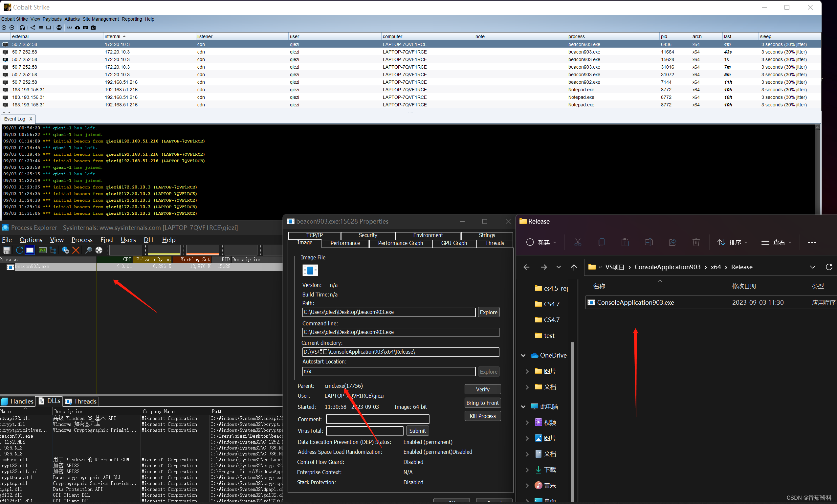Screen dimensions: 837x504
Task: Sort beacons by the pid column header
Action: coord(675,36)
